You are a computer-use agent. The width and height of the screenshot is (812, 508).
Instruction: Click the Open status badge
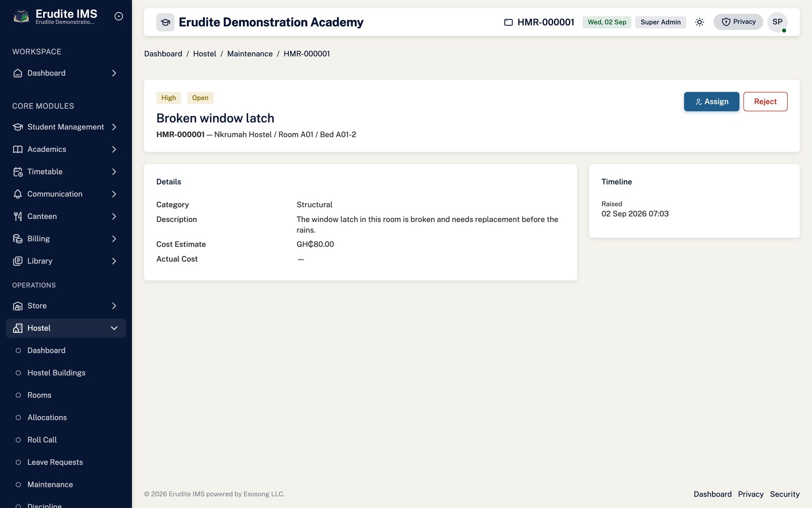[x=200, y=98]
